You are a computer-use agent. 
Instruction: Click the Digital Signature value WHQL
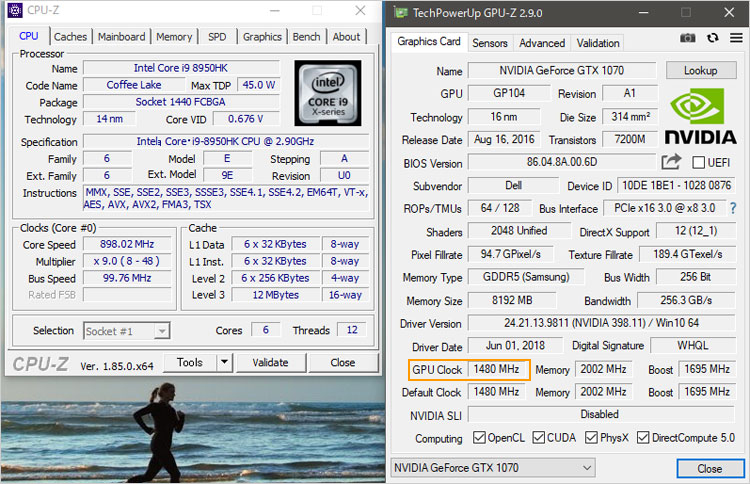point(693,345)
